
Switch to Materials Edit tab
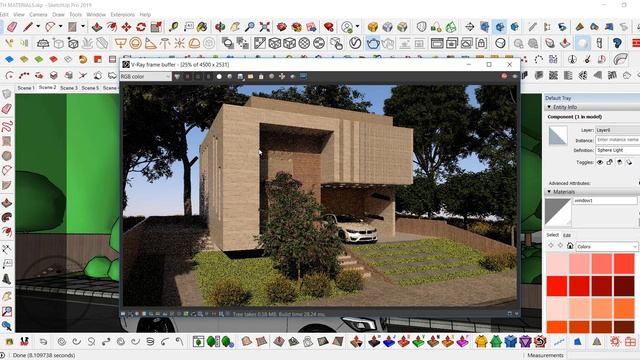click(x=567, y=235)
